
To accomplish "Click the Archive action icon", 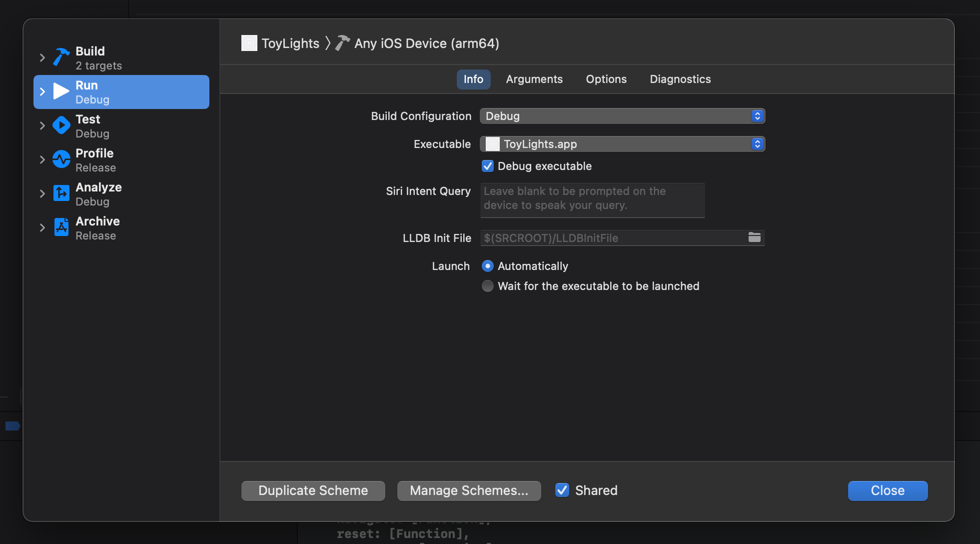I will point(61,227).
